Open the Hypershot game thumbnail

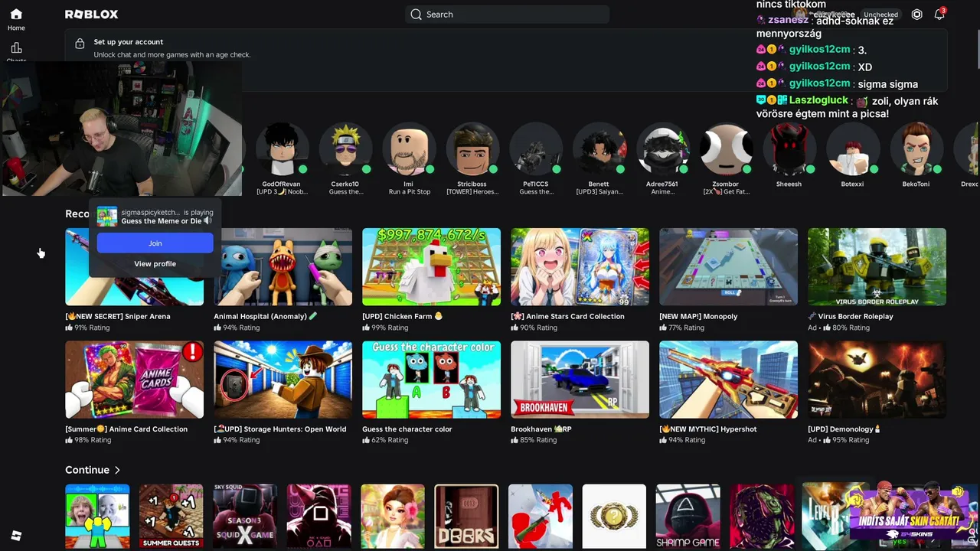coord(729,380)
